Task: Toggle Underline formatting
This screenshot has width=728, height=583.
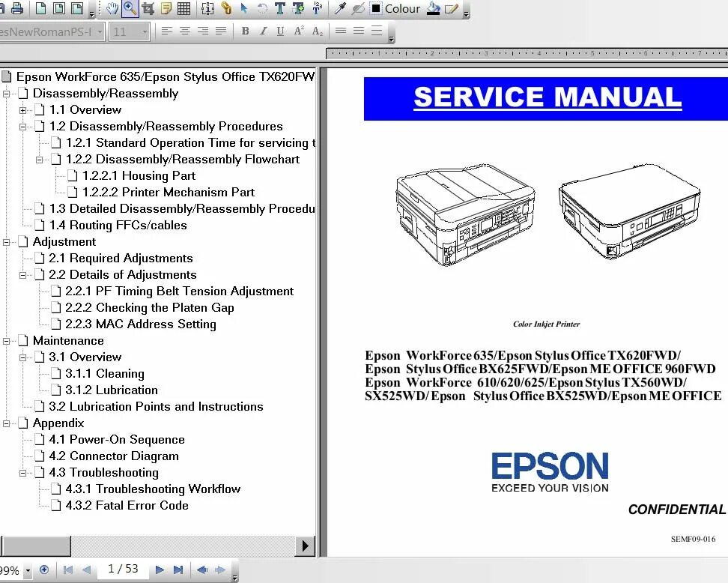Action: [280, 31]
